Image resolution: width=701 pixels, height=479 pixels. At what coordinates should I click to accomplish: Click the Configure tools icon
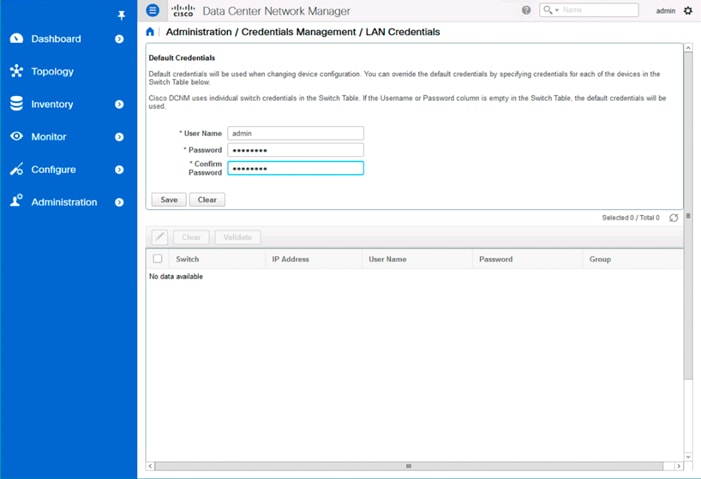coord(17,169)
